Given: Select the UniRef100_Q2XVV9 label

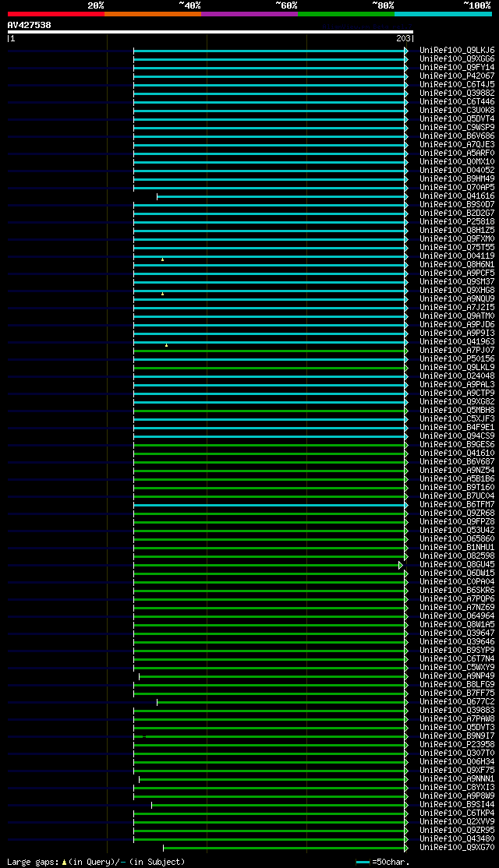Looking at the screenshot, I should point(457,822).
